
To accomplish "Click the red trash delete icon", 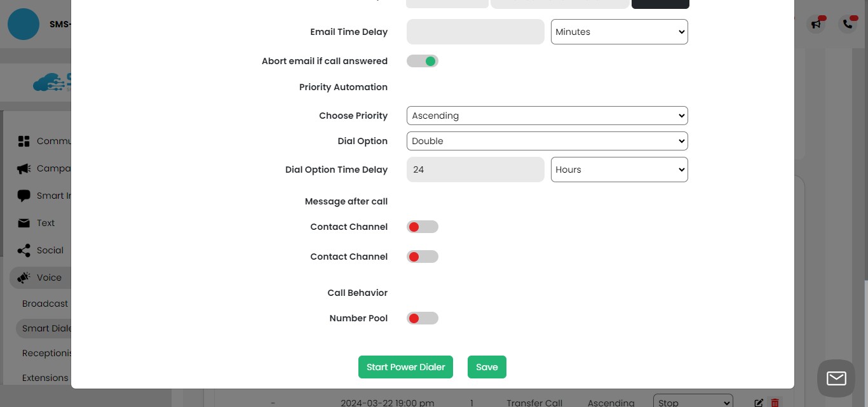I will [775, 403].
